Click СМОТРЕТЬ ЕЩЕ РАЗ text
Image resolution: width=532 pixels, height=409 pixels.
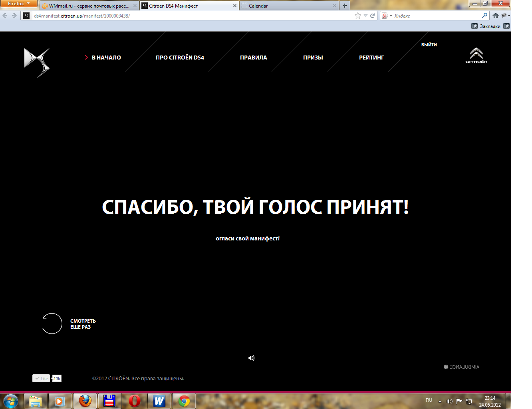(x=83, y=324)
